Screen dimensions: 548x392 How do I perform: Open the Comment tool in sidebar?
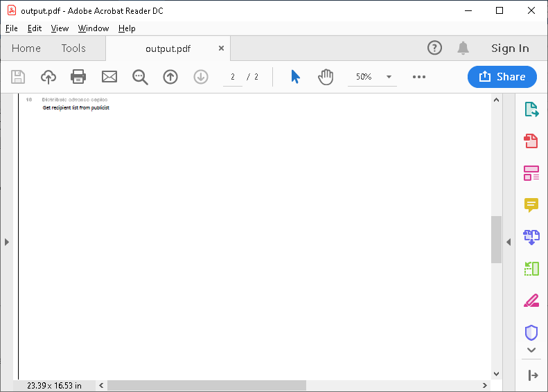(x=531, y=205)
